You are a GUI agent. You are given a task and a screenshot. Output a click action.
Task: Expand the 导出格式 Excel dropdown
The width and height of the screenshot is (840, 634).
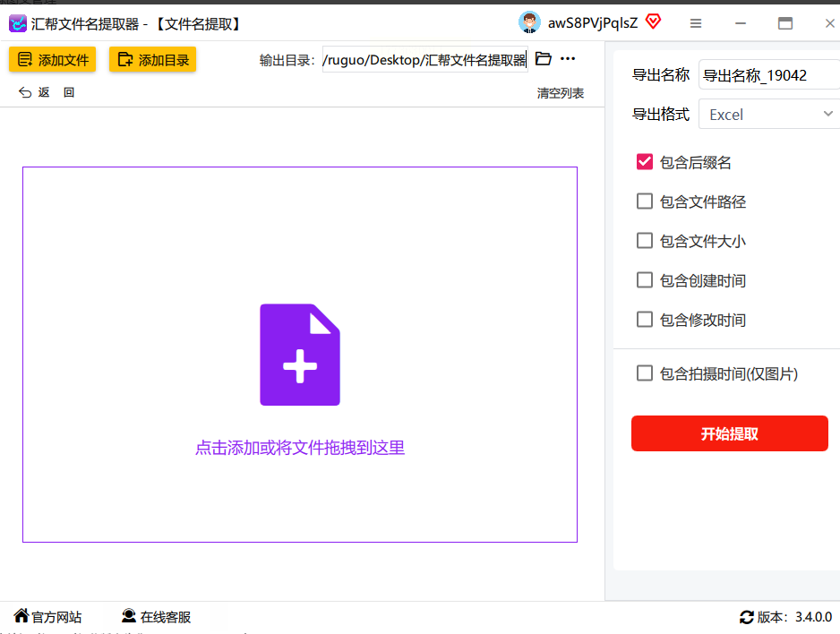(x=768, y=114)
